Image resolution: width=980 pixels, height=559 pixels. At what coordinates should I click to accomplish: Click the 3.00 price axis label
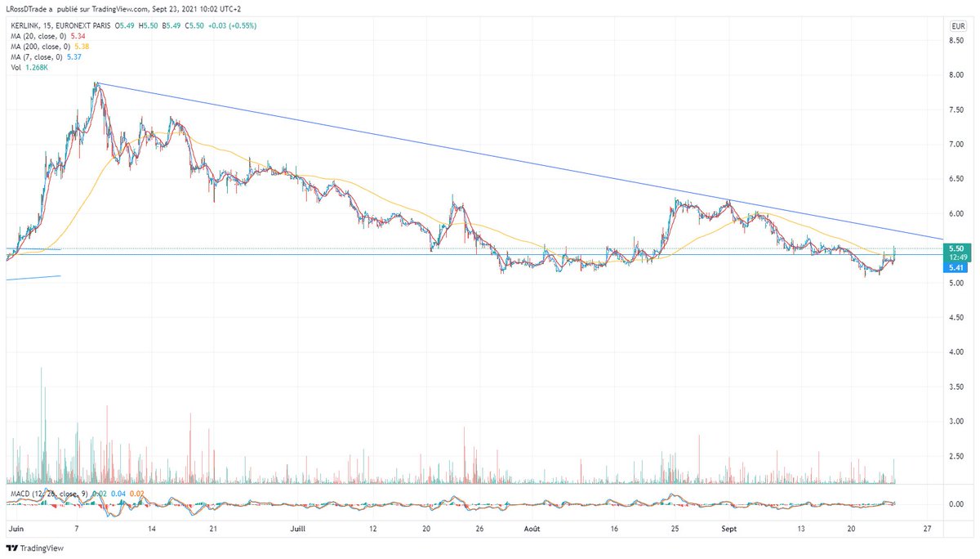(957, 422)
